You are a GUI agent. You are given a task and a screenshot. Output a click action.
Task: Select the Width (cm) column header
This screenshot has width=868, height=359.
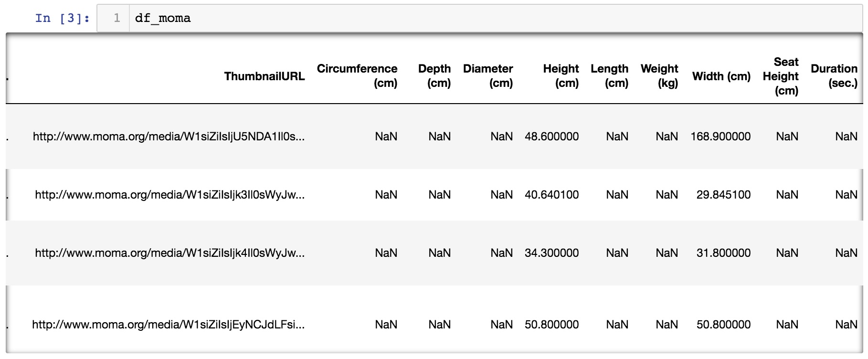(x=721, y=76)
